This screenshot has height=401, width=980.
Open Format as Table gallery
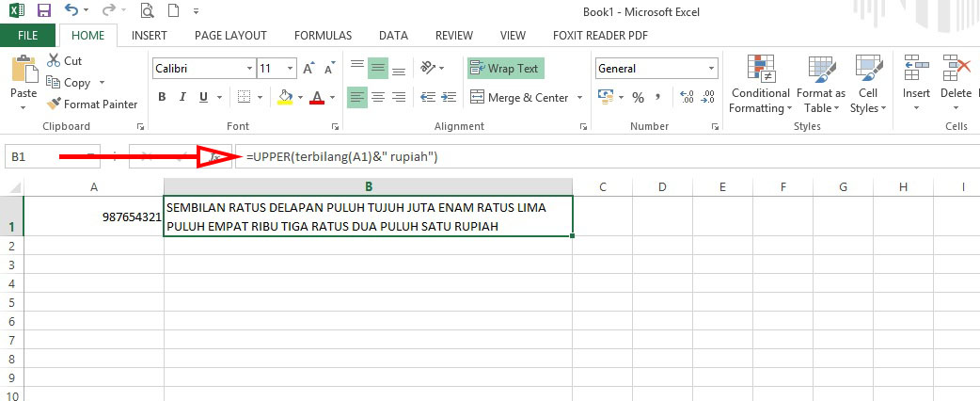[x=821, y=85]
